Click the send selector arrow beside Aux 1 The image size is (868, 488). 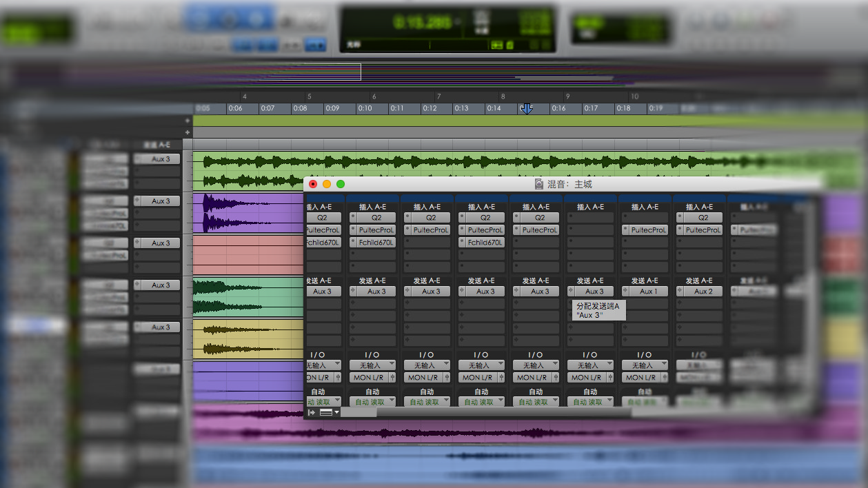tap(625, 292)
